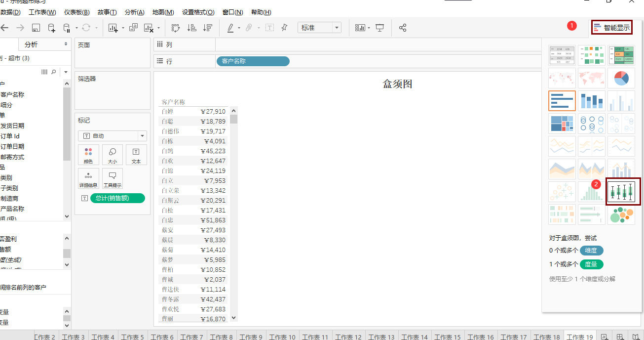
Task: Switch to the 工作表 18 tab
Action: 547,337
